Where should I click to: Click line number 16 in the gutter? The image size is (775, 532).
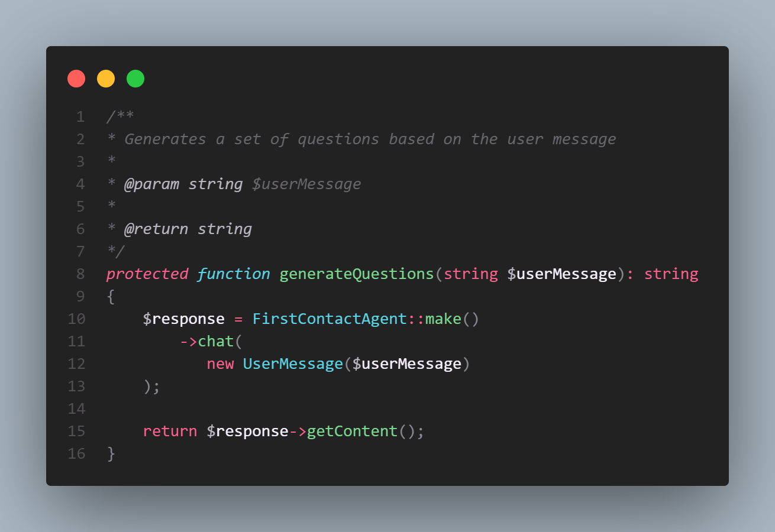(76, 454)
